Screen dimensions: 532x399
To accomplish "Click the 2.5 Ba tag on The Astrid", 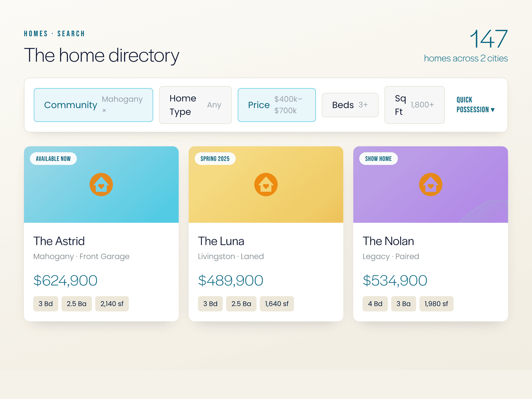I will pyautogui.click(x=77, y=304).
